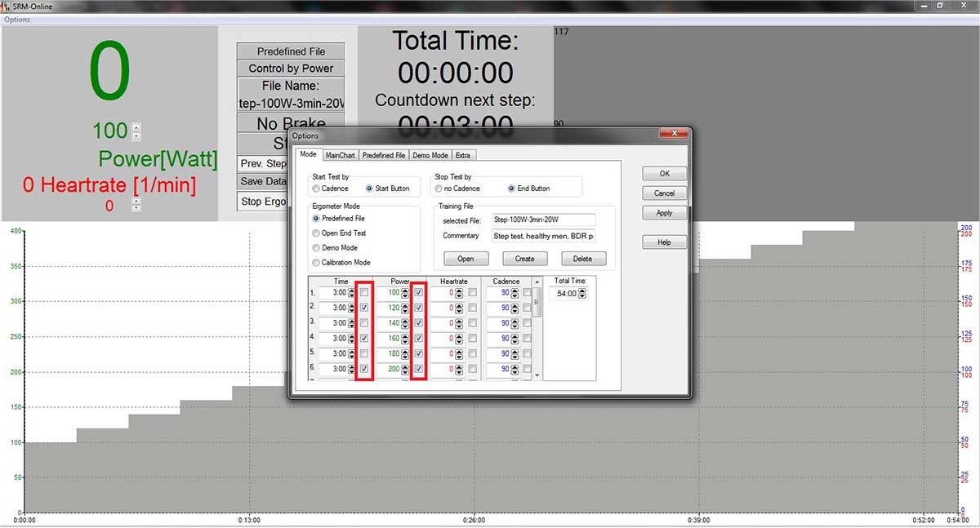Click the Create training file button
The width and height of the screenshot is (980, 528).
524,259
